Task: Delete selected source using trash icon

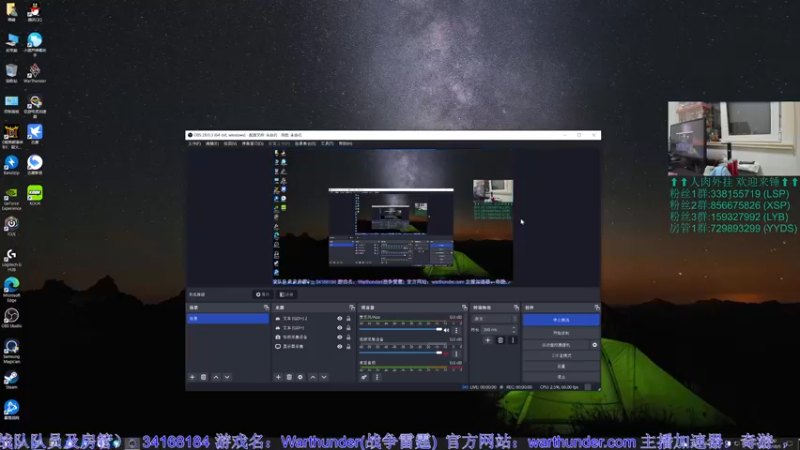Action: [x=289, y=377]
